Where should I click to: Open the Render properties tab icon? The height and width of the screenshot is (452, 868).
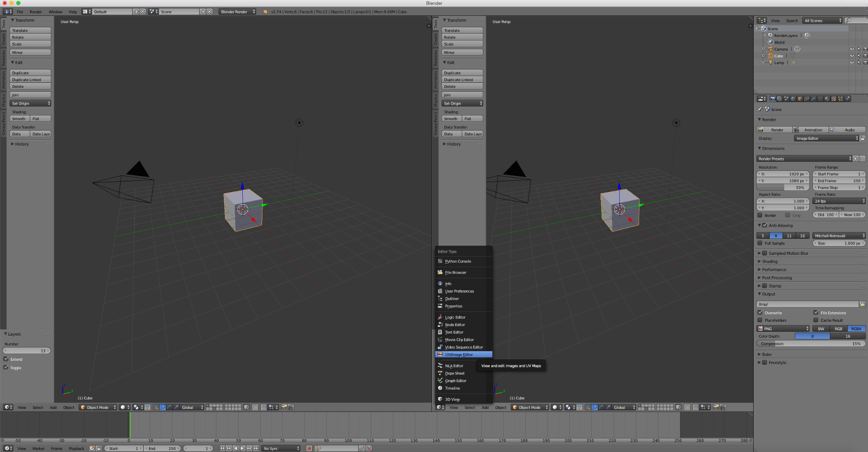click(x=773, y=99)
